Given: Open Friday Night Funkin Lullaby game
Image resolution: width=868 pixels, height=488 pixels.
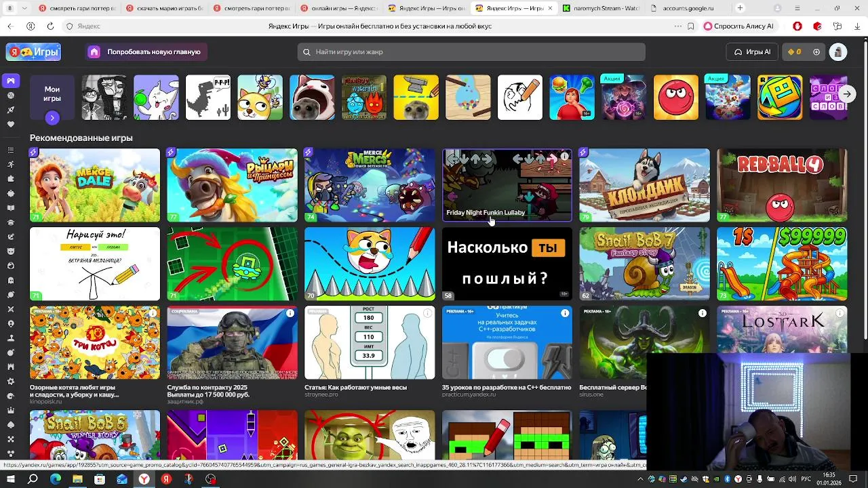Looking at the screenshot, I should (x=507, y=185).
